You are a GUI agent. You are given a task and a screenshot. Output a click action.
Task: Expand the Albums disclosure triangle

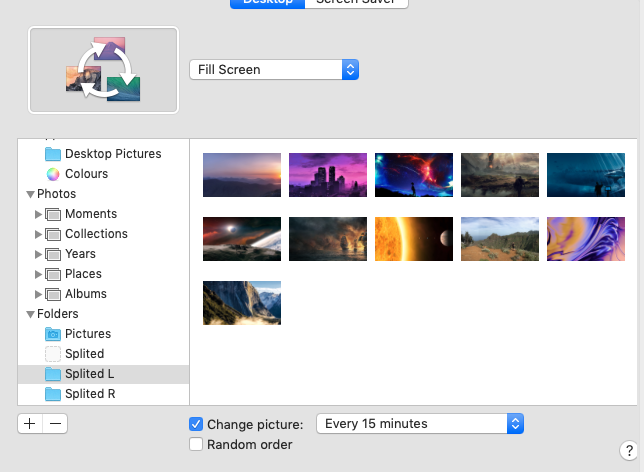pyautogui.click(x=38, y=294)
